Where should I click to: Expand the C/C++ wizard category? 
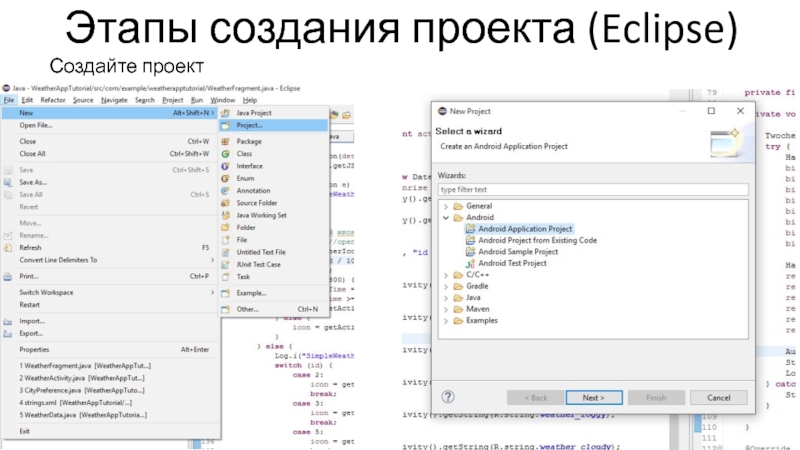click(446, 275)
